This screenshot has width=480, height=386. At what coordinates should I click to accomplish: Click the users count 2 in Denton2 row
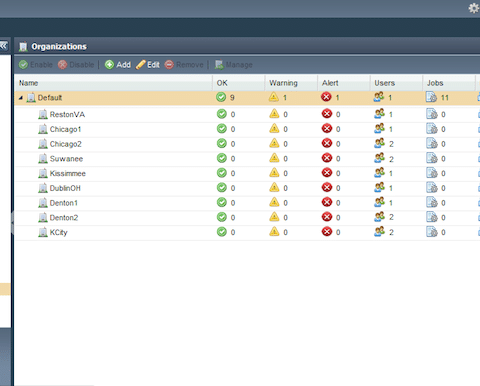[391, 217]
